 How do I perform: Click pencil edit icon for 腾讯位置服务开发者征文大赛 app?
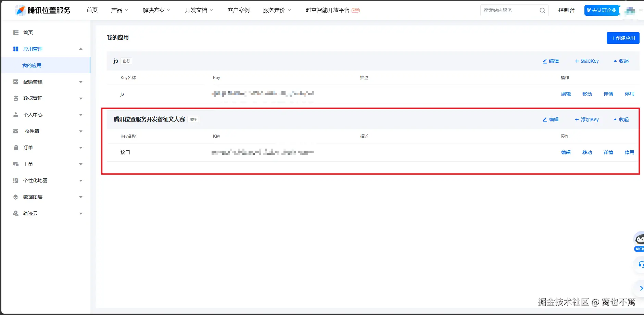[x=545, y=119]
